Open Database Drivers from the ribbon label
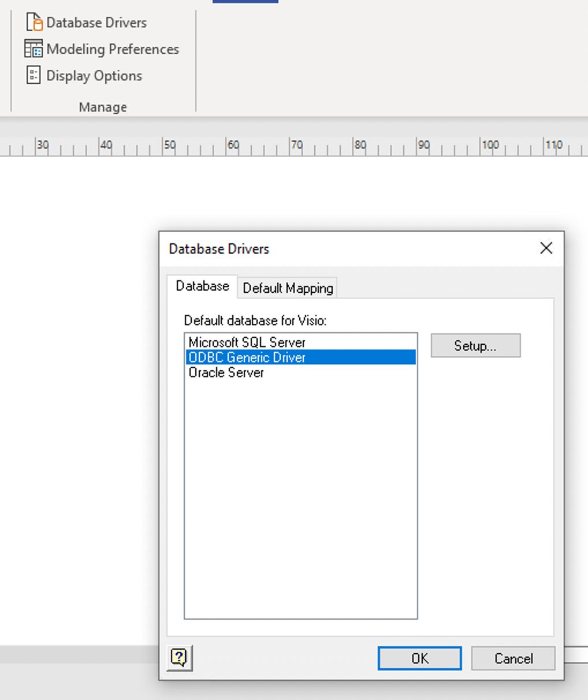This screenshot has width=588, height=700. (96, 23)
